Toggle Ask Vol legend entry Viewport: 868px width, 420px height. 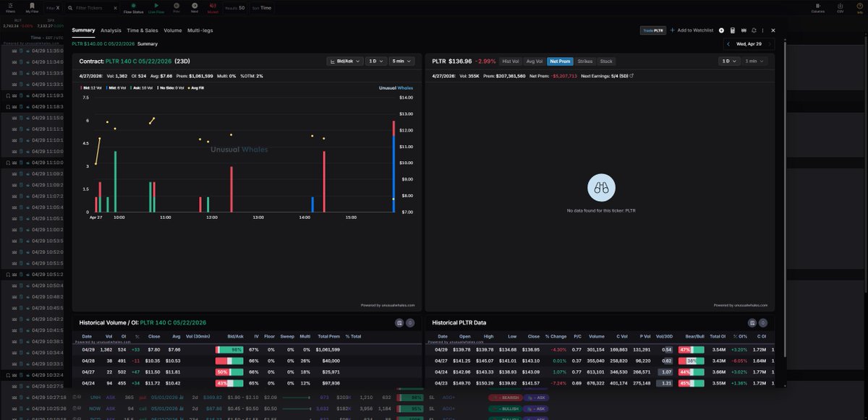pos(142,87)
